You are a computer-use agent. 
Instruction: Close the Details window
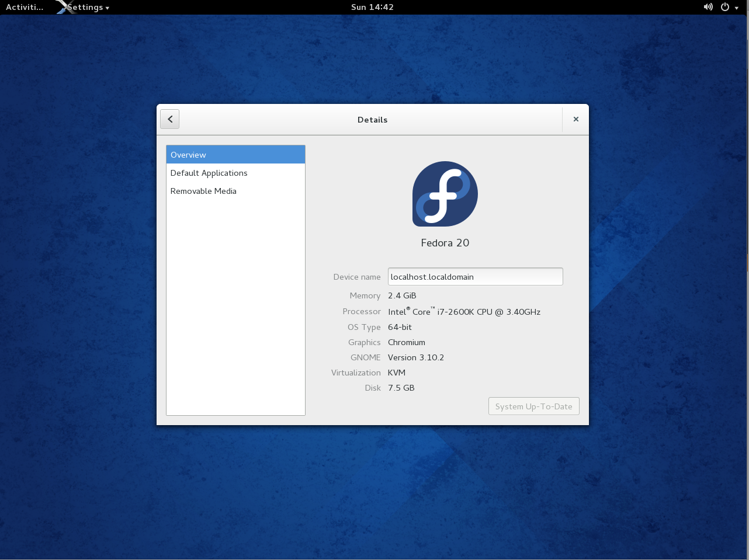click(576, 119)
